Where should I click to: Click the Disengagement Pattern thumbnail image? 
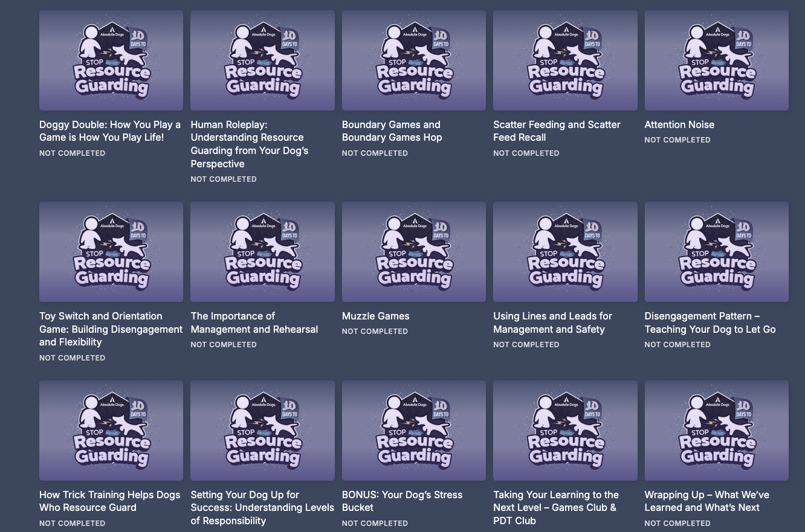tap(716, 251)
